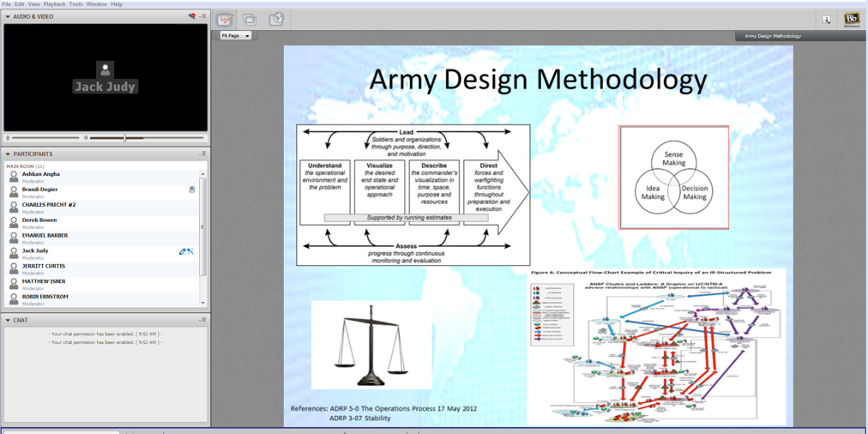The height and width of the screenshot is (434, 868).
Task: Click Jack Judy's whiteboard pencil icon
Action: coord(183,251)
